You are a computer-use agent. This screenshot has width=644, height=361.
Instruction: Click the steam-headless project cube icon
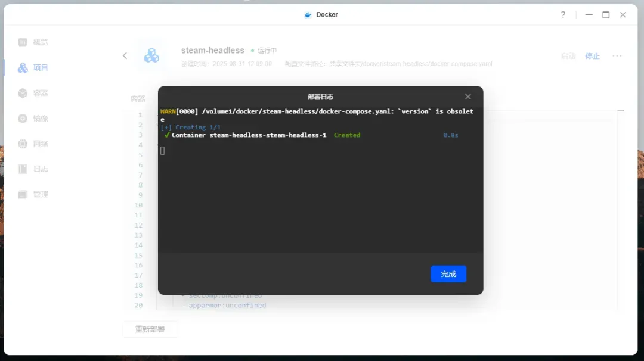tap(151, 55)
